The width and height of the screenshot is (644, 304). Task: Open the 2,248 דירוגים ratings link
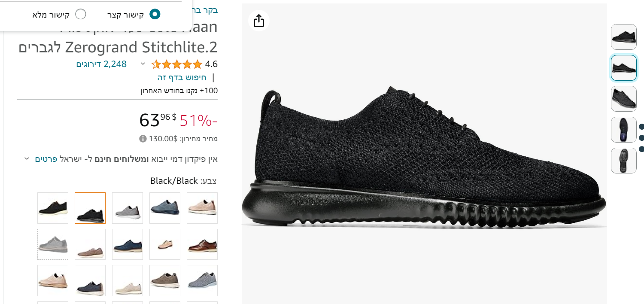(x=101, y=64)
